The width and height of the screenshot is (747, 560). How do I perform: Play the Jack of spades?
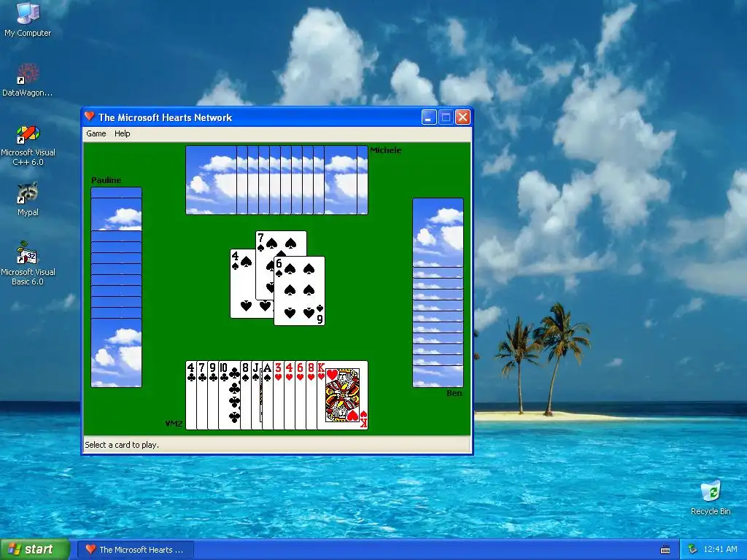[x=256, y=395]
